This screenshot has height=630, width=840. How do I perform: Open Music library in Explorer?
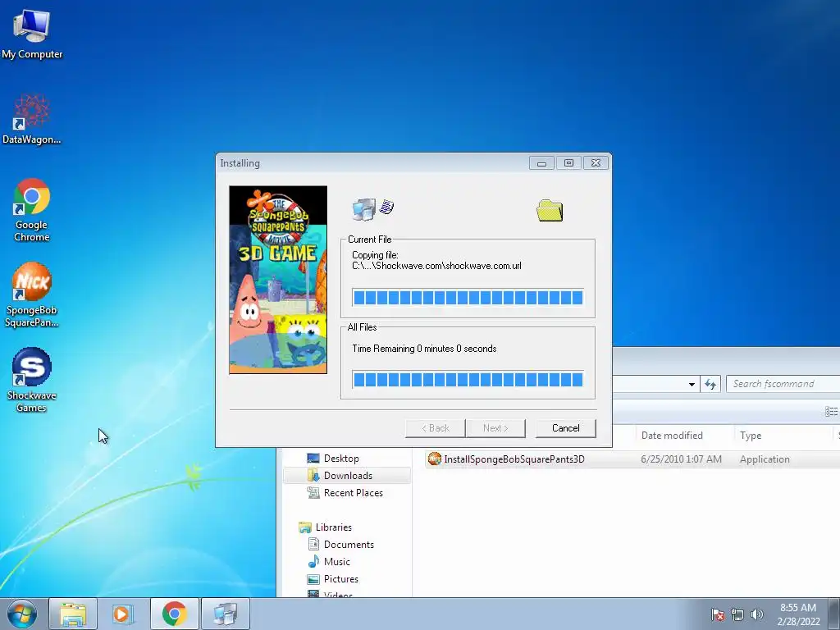336,561
